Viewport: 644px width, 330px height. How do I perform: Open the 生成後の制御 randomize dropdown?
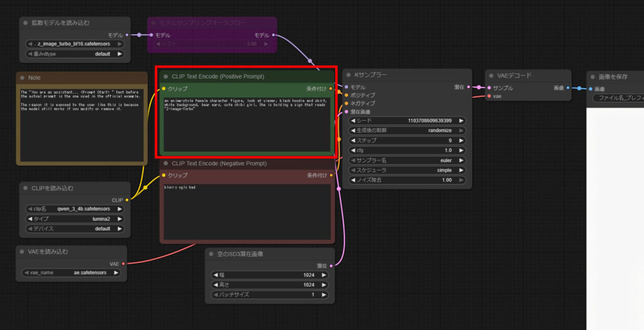pyautogui.click(x=407, y=130)
